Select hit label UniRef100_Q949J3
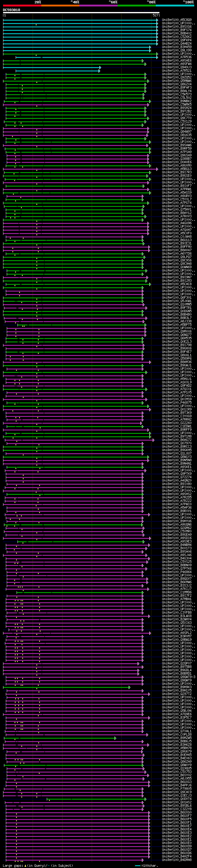Viewport: 197px width, 868px height. pos(177,67)
